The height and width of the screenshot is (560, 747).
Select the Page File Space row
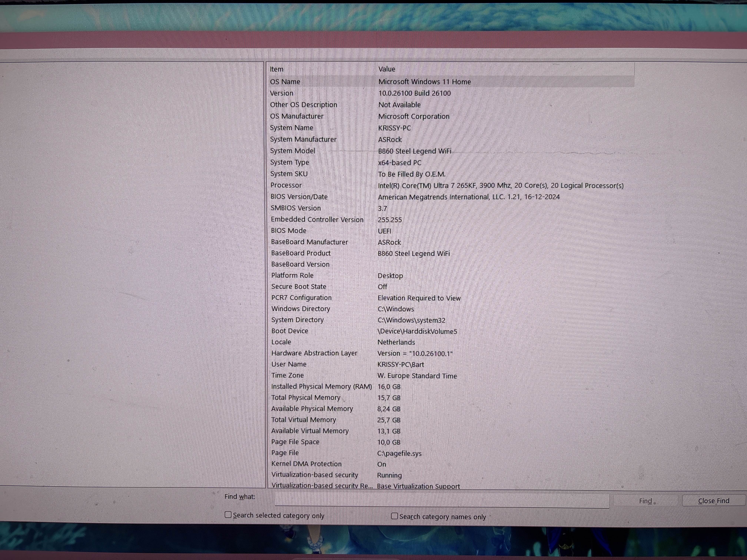[295, 442]
